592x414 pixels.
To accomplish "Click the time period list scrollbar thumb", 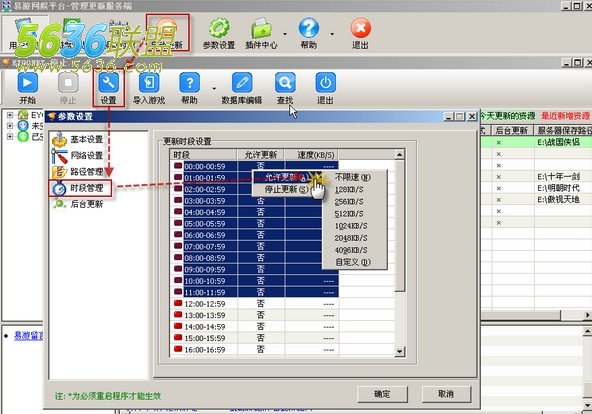I will click(x=399, y=225).
